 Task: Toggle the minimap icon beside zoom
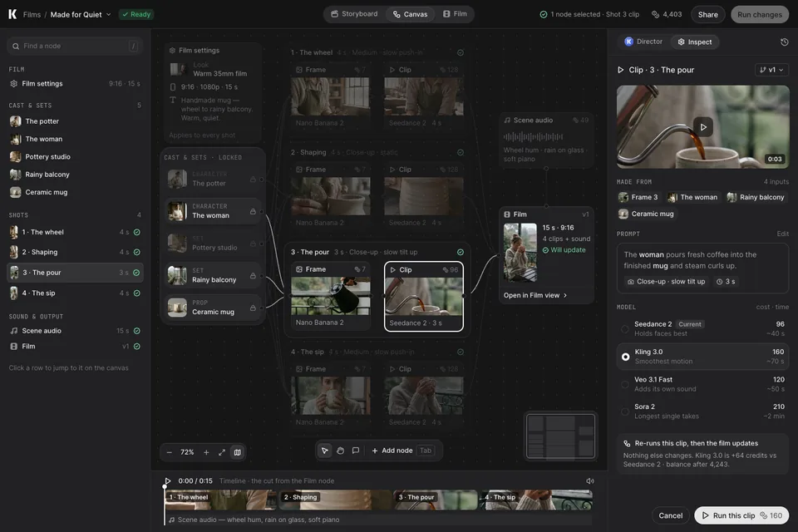point(237,452)
